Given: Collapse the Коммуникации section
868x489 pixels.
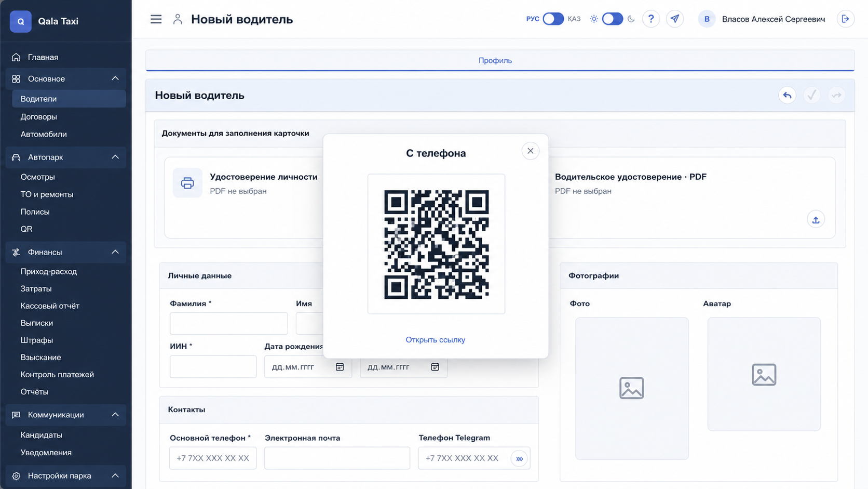Looking at the screenshot, I should (x=115, y=415).
